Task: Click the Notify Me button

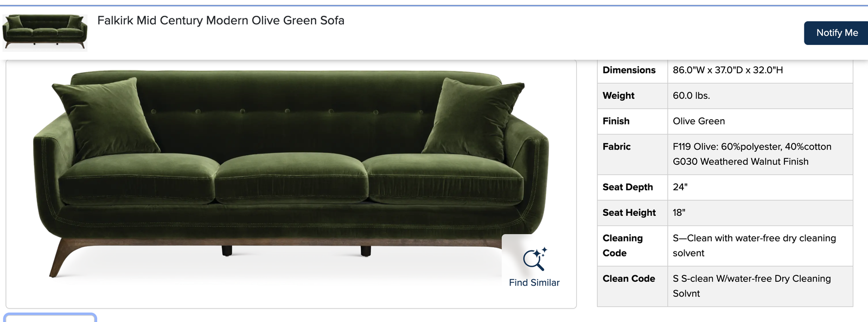Action: coord(837,33)
